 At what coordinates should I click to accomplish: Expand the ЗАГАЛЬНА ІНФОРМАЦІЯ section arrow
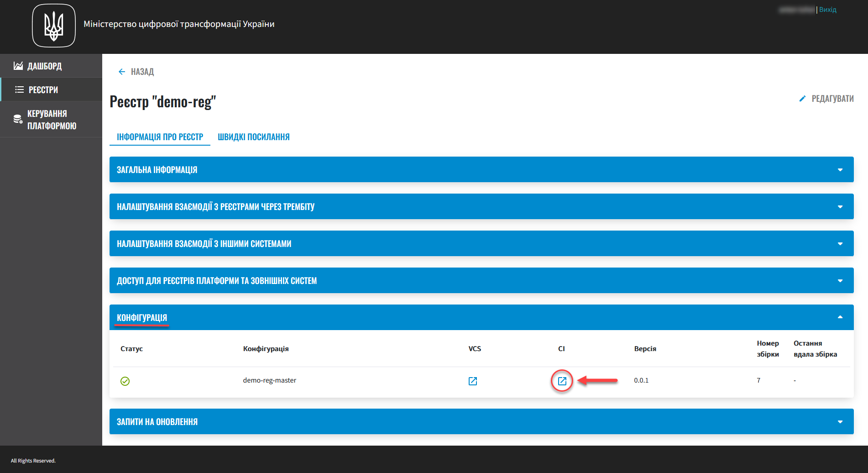click(x=840, y=170)
